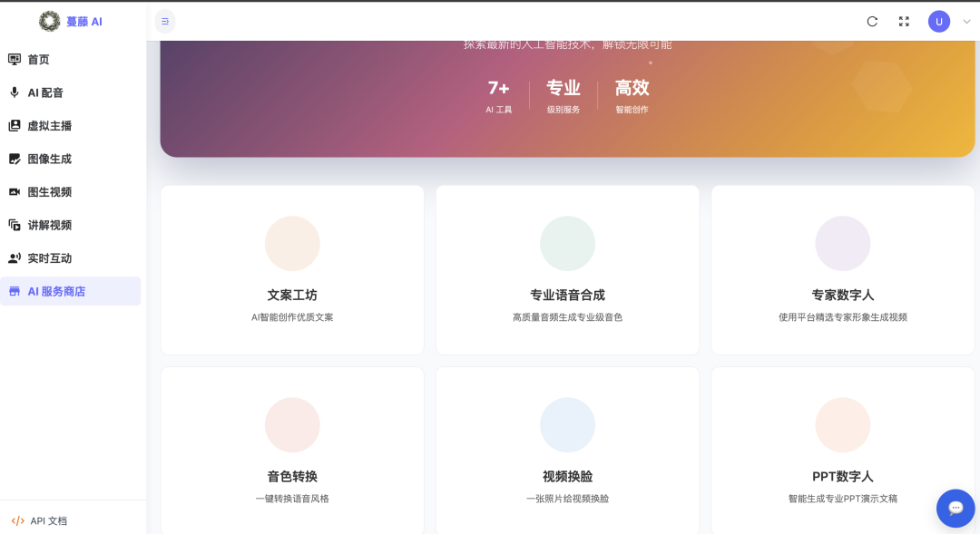
Task: Click the 首页 monitor icon in sidebar
Action: coord(15,59)
